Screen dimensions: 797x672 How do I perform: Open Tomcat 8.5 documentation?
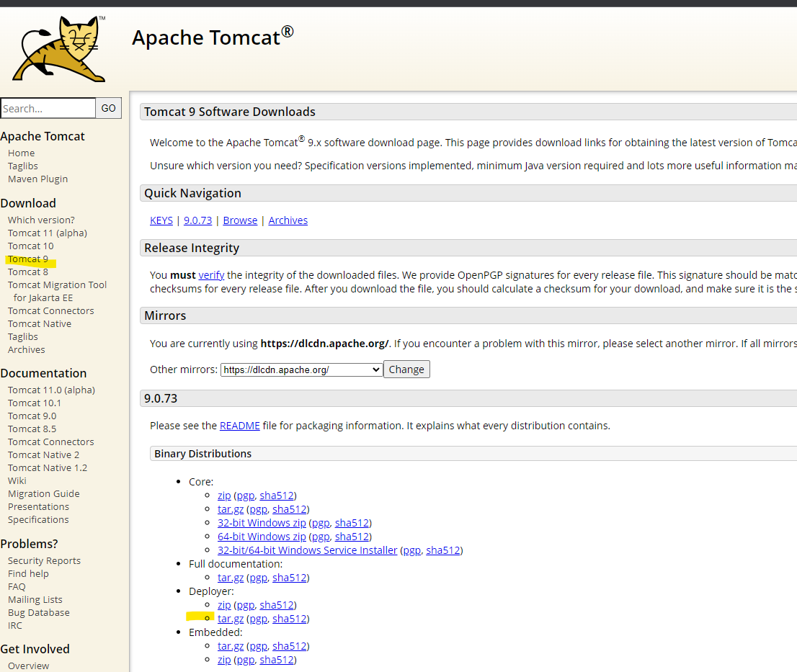click(x=32, y=429)
